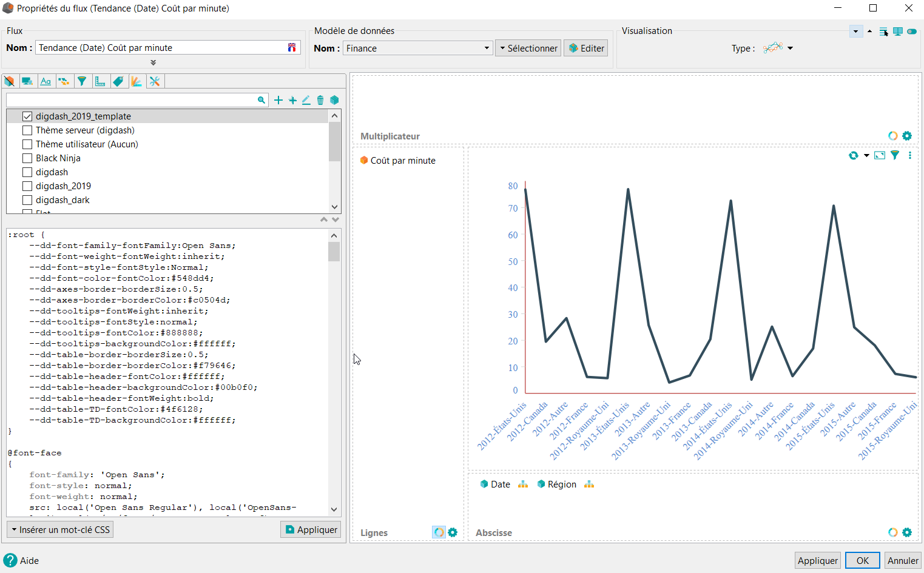Click the language flag icon in Nom field
Viewport: 924px width, 573px height.
coord(292,47)
